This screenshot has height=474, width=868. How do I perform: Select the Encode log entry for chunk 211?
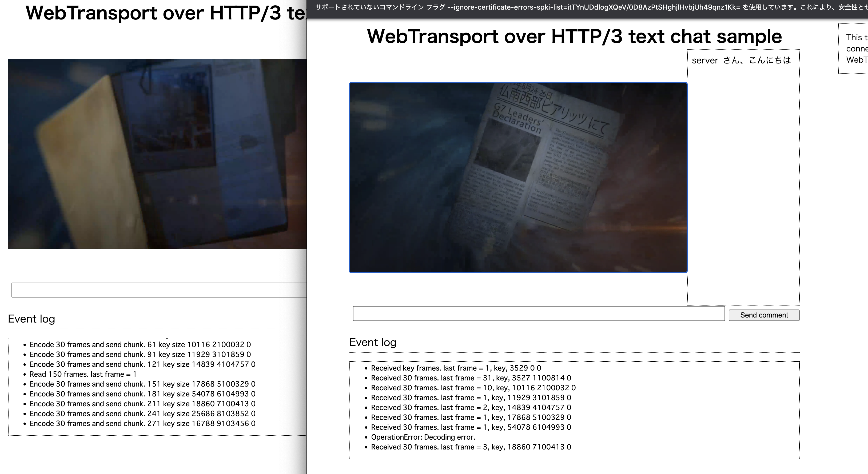(x=142, y=404)
